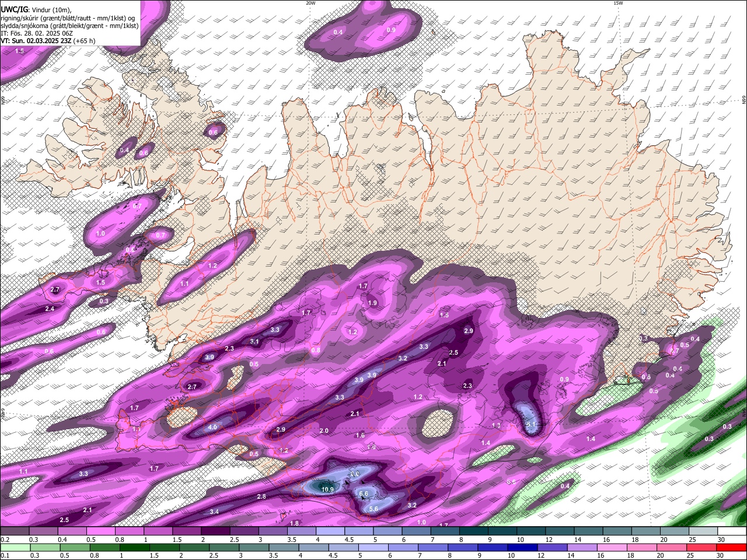
Task: Select the 3.4 precipitation label
Action: (214, 512)
